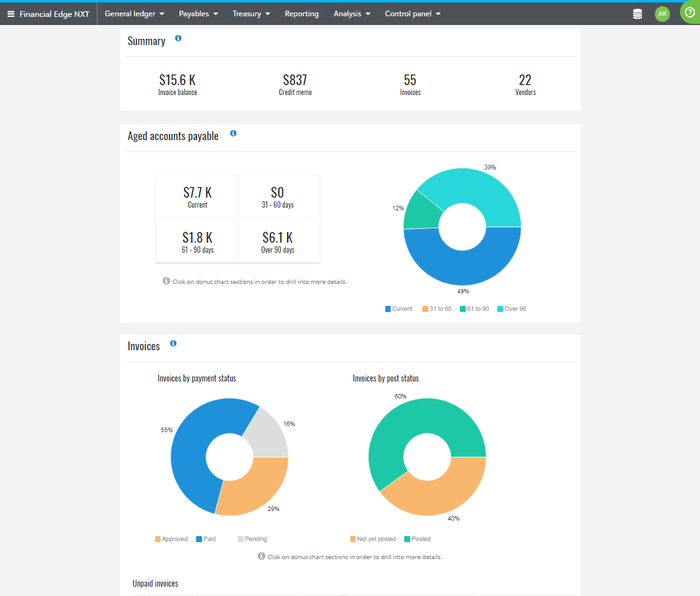Open the hamburger navigation menu
This screenshot has width=700, height=596.
[11, 13]
